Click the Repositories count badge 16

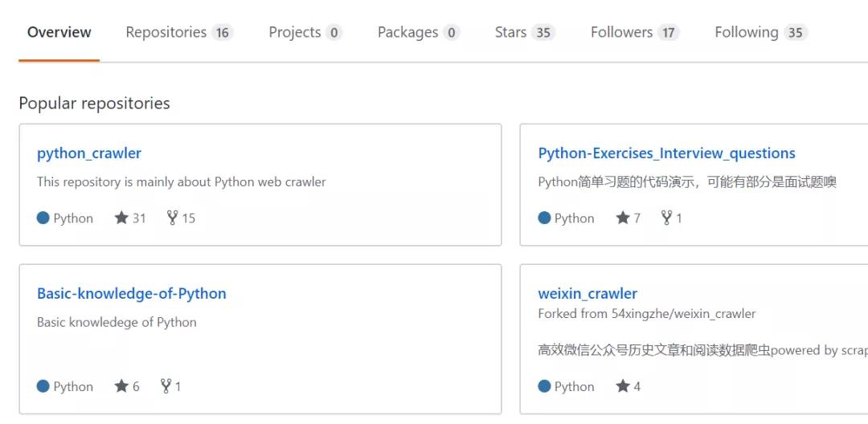click(x=222, y=33)
